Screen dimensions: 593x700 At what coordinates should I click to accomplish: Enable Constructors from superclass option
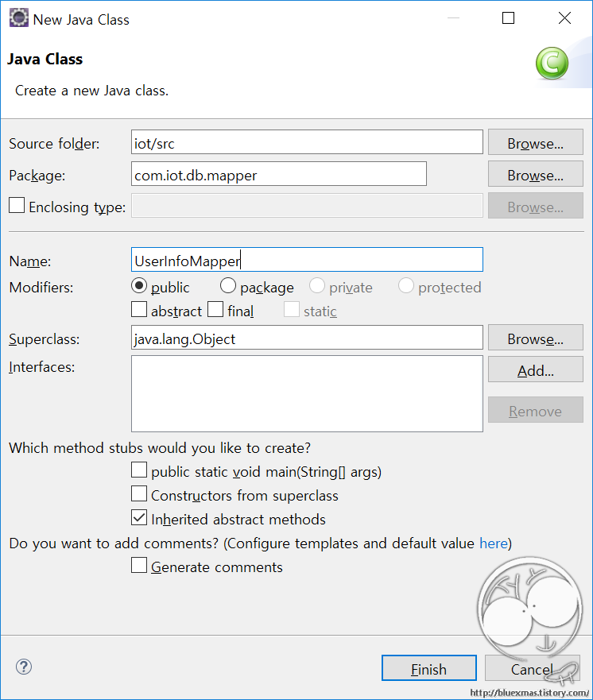click(139, 493)
